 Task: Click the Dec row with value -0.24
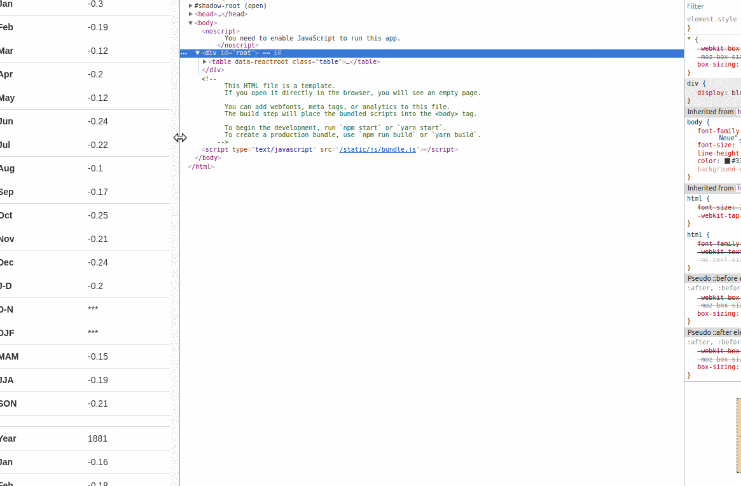88,262
